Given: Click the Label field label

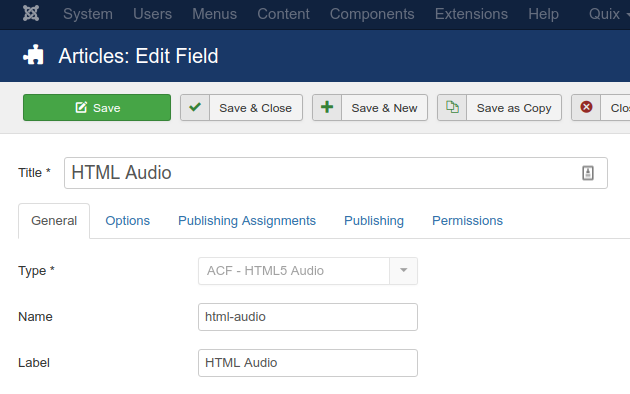Looking at the screenshot, I should click(34, 363).
